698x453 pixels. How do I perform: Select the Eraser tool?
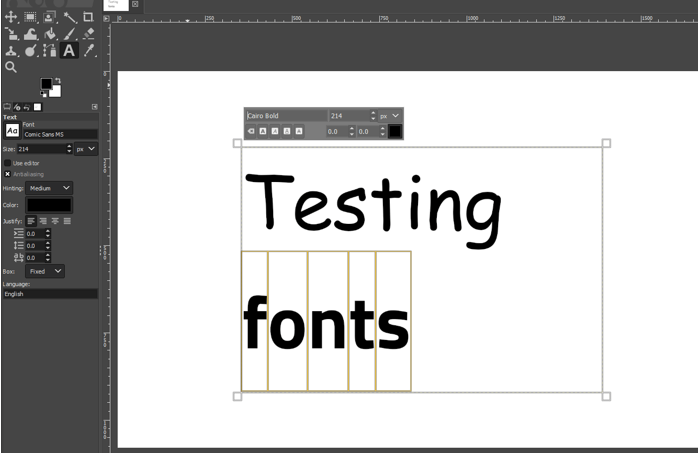click(x=88, y=33)
